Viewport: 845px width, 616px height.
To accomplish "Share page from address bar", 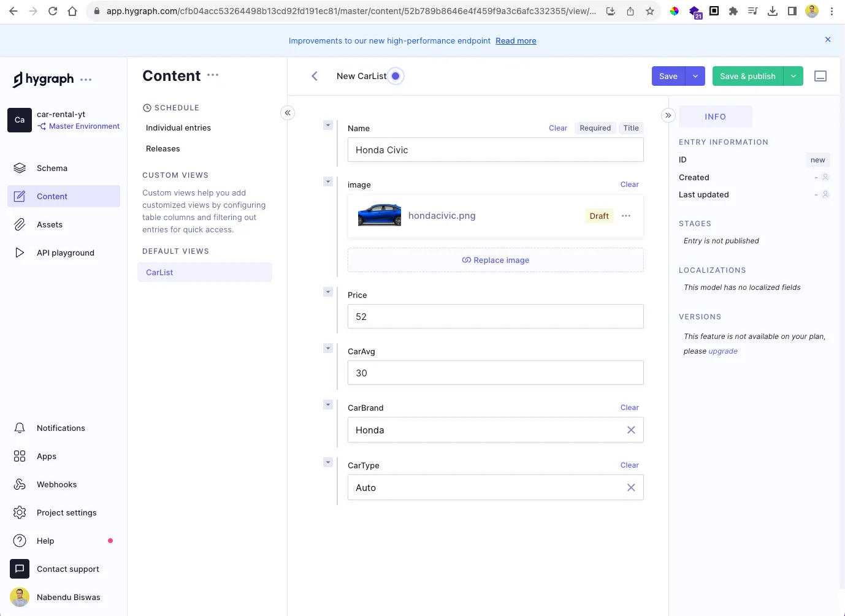I will coord(630,11).
